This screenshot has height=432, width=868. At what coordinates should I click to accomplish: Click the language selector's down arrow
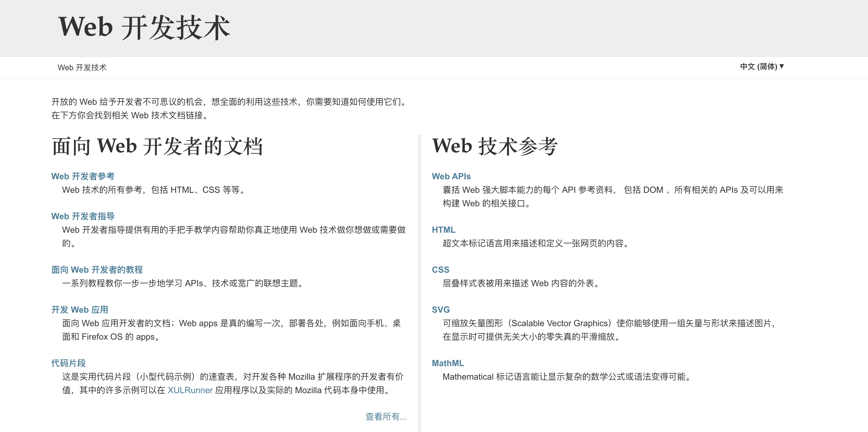point(781,66)
